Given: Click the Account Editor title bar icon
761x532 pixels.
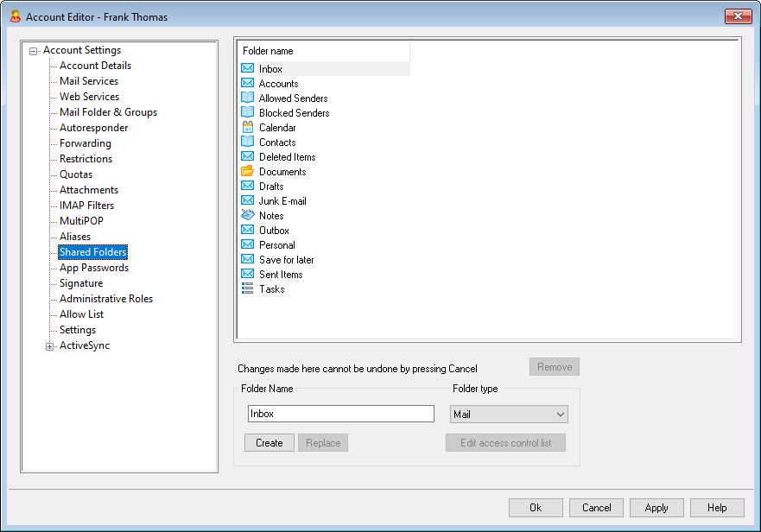Looking at the screenshot, I should point(15,16).
